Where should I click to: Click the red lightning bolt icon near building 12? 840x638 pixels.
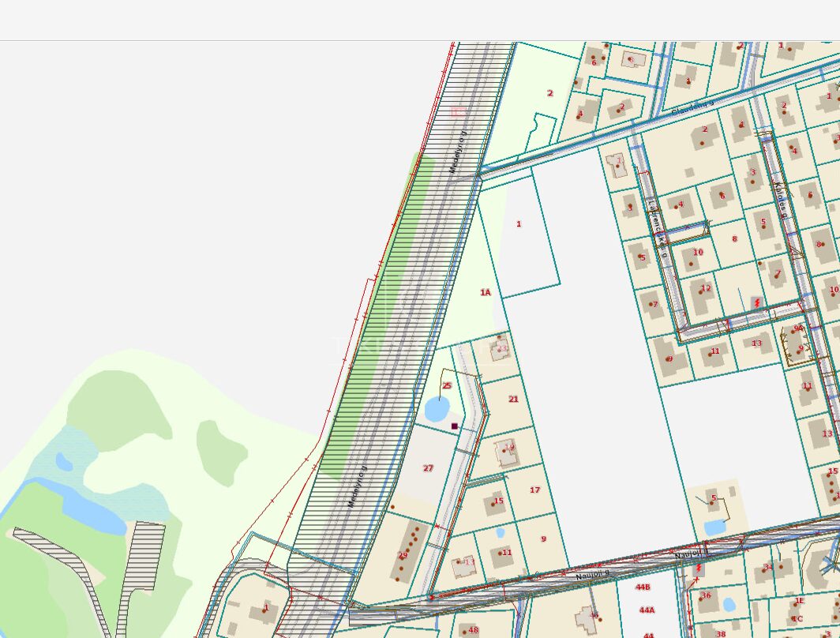[757, 302]
